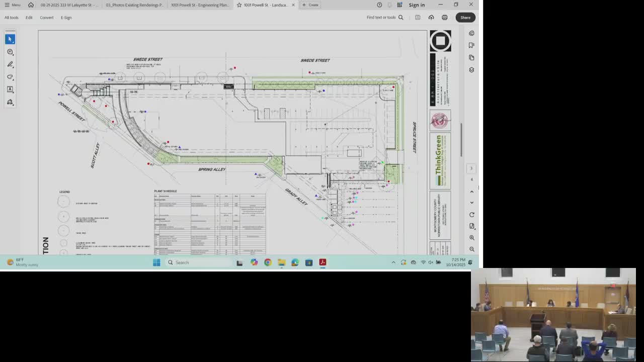Select the add text tool

click(x=10, y=89)
